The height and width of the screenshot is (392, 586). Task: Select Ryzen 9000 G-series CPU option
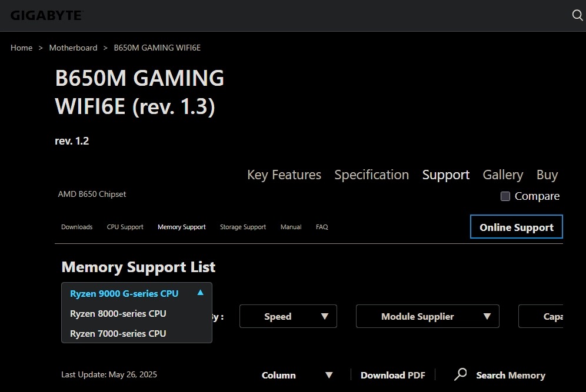coord(124,294)
